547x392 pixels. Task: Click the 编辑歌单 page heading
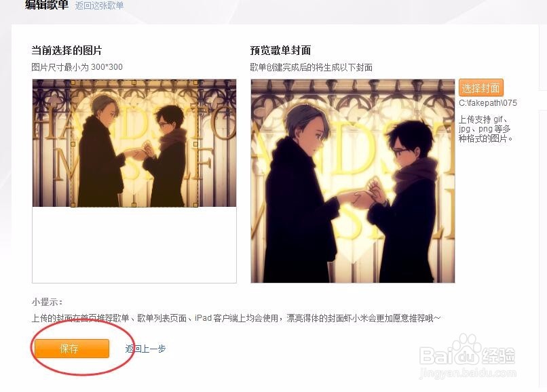coord(47,5)
